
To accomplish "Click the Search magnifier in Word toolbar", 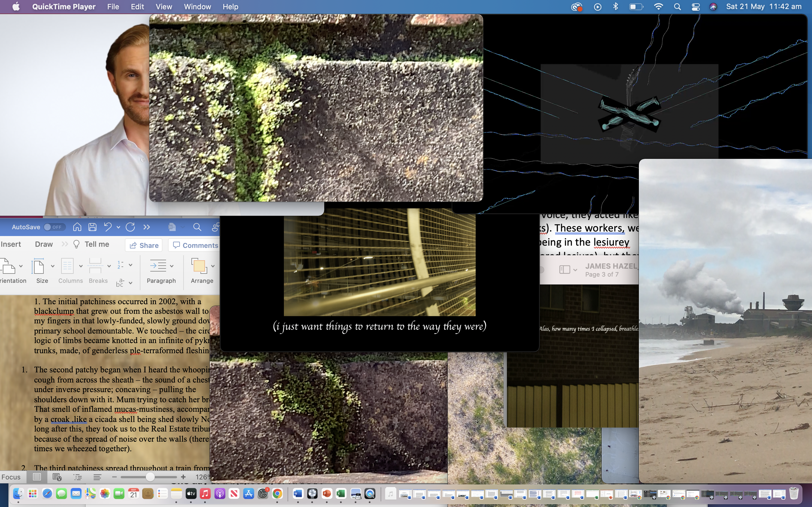I will pyautogui.click(x=197, y=227).
